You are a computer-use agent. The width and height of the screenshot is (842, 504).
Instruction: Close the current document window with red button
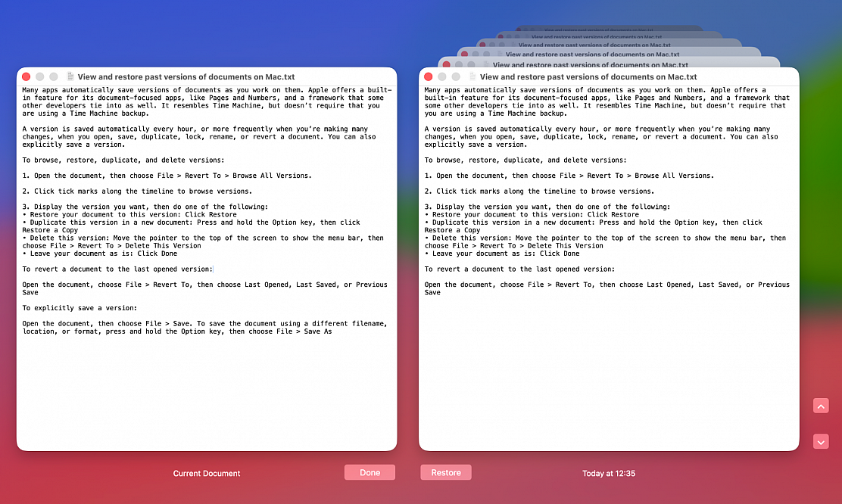point(26,76)
